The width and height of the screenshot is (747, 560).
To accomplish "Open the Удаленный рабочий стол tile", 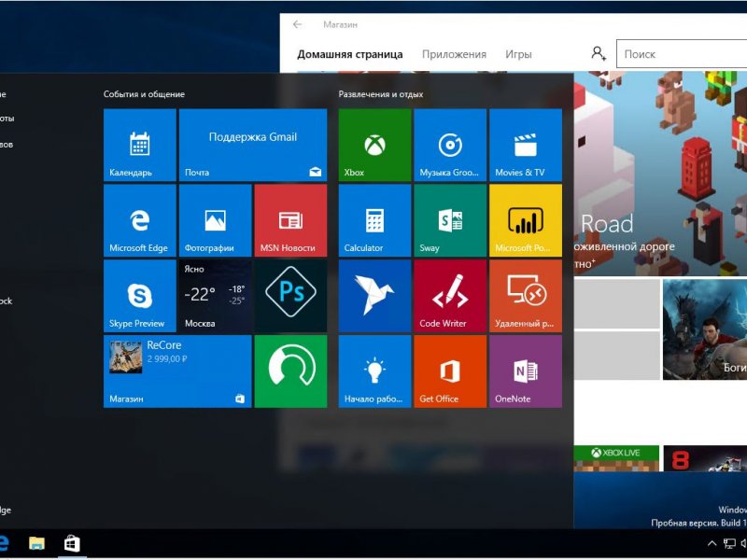I will [526, 296].
